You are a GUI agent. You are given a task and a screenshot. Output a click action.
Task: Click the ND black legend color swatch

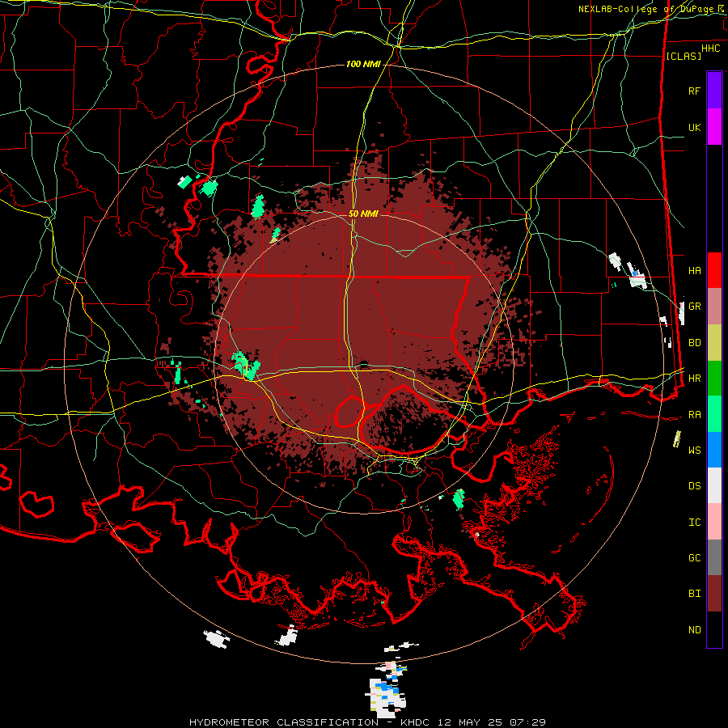(714, 629)
